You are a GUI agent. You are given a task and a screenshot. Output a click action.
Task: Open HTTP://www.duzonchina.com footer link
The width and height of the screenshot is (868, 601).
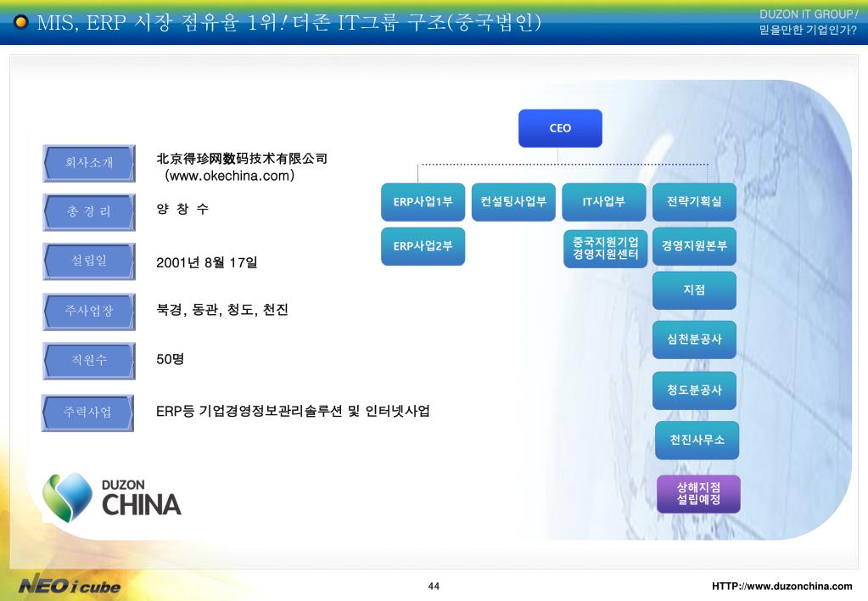coord(781,586)
